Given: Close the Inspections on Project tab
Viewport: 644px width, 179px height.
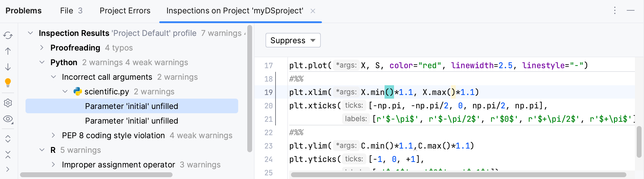Looking at the screenshot, I should point(313,11).
